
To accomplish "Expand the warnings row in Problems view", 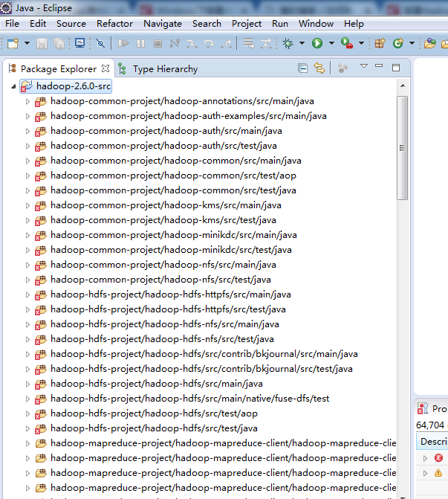I will (425, 474).
